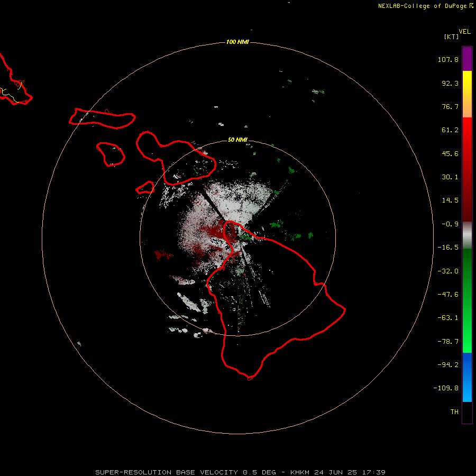This screenshot has width=476, height=476.
Task: Click the 45.6 legend value
Action: (450, 153)
